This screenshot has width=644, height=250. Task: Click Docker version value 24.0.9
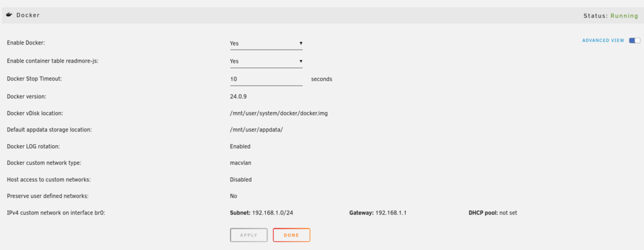tap(238, 96)
